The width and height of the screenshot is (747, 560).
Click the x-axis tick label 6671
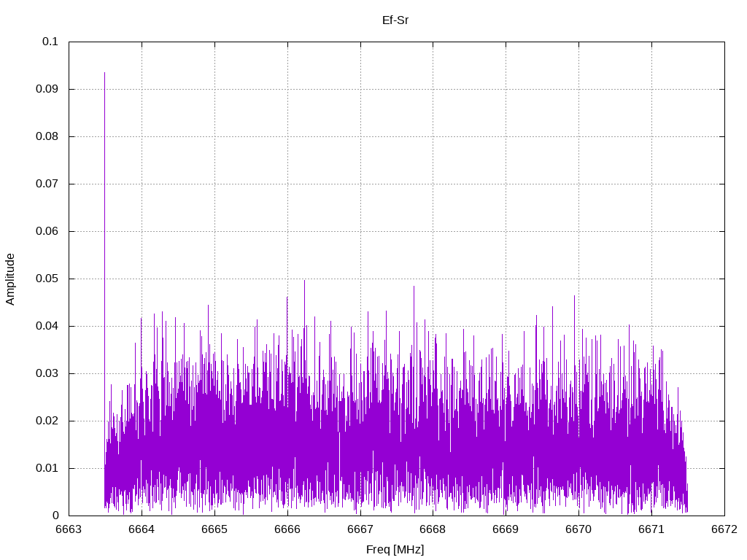coord(651,529)
